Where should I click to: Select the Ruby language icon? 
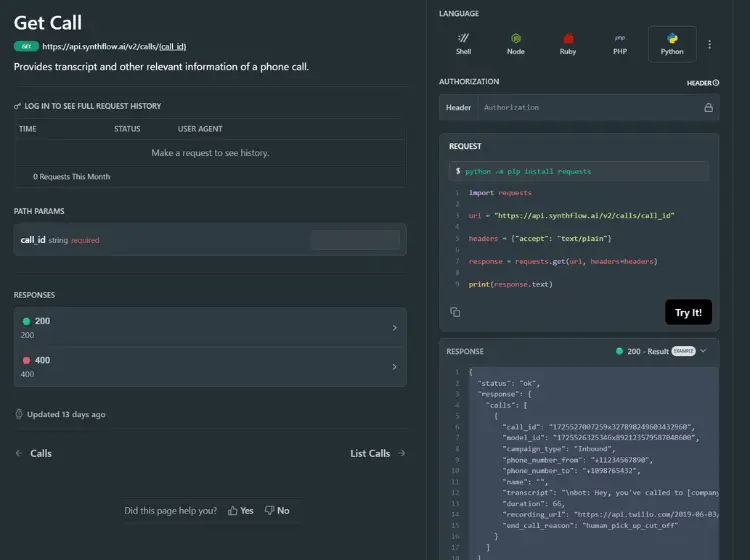568,38
